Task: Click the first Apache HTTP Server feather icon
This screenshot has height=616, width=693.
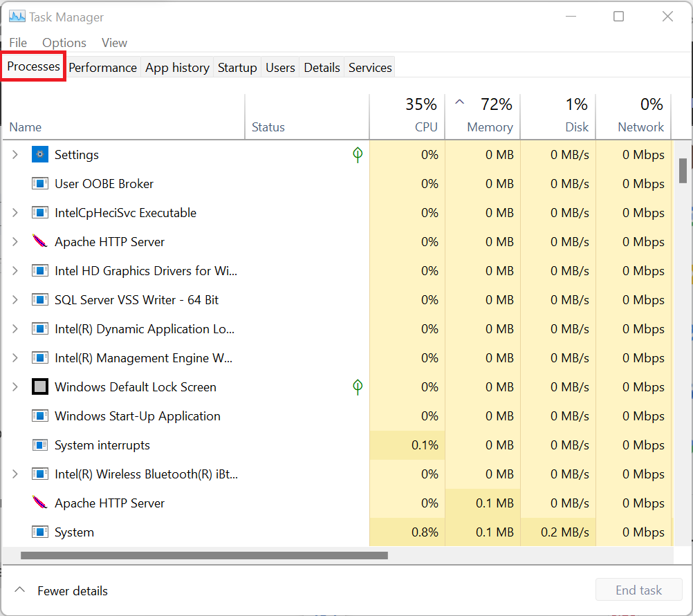Action: (x=40, y=242)
